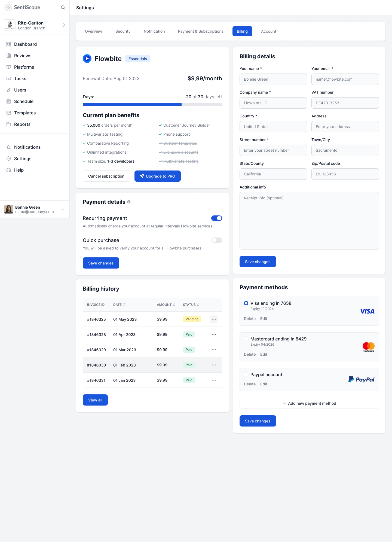Switch to the Security tab

pos(123,31)
